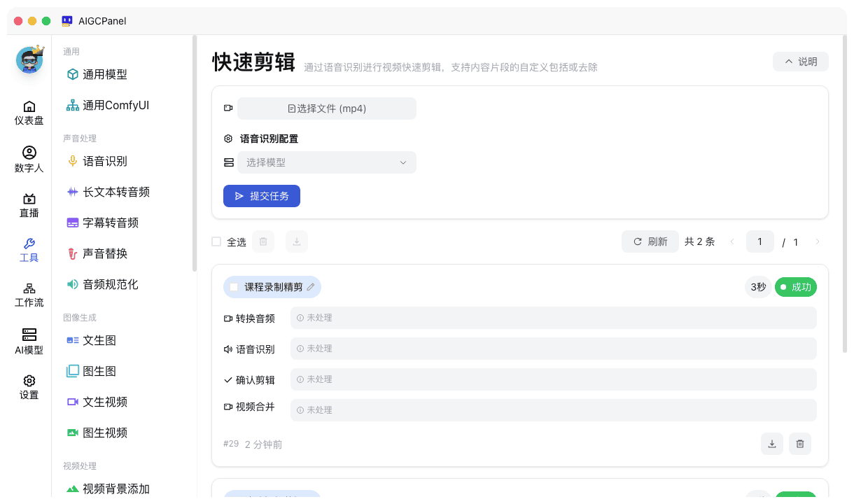Open the 工作流 workflow icon
The height and width of the screenshot is (504, 854).
coord(29,288)
